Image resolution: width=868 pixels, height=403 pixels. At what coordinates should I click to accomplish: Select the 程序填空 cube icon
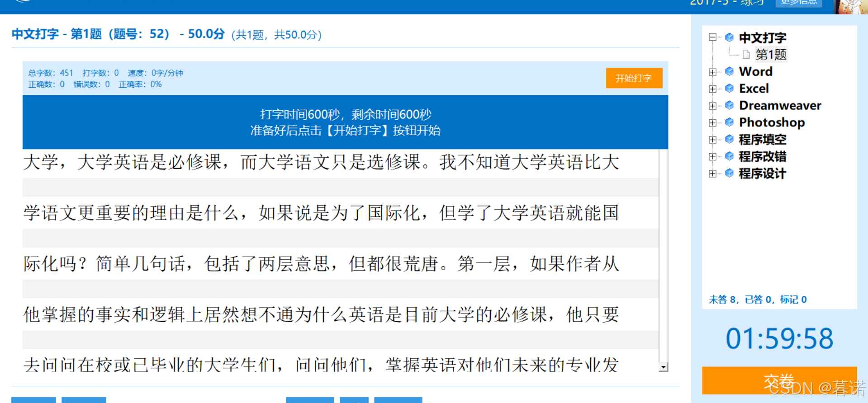click(x=729, y=139)
